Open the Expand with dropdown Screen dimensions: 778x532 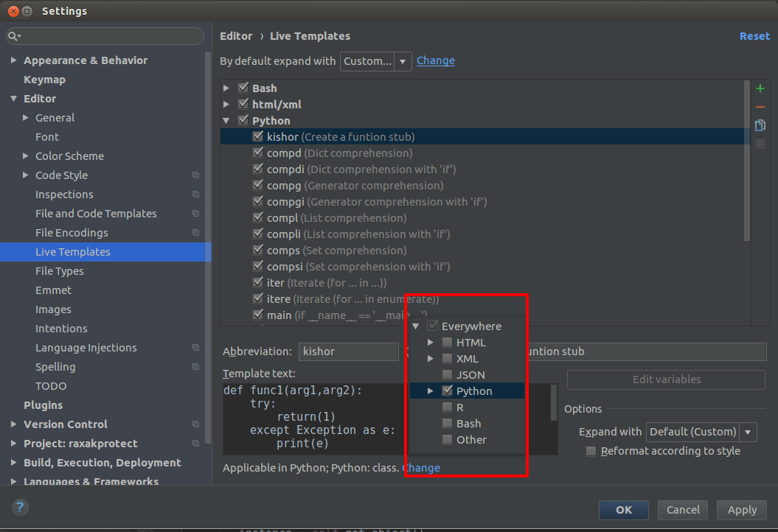point(747,432)
